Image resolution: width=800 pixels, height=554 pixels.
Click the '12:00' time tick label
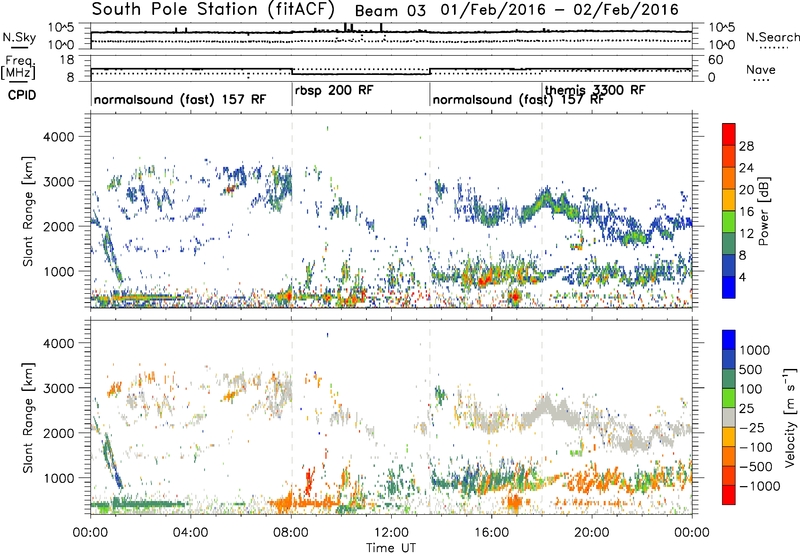click(391, 533)
